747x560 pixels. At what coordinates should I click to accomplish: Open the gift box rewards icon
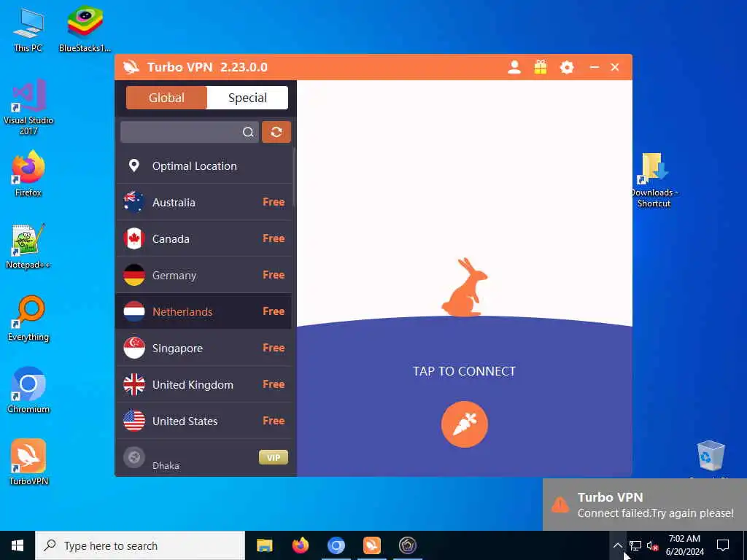click(x=541, y=67)
